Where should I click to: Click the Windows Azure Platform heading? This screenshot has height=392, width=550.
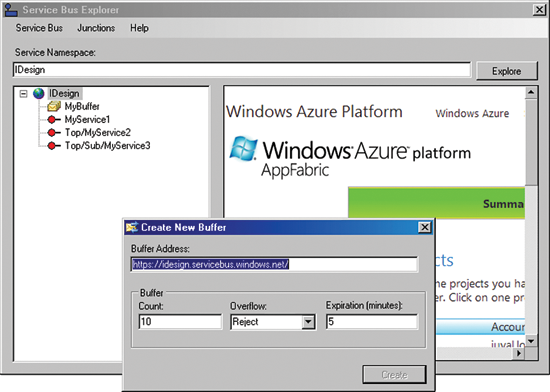click(x=314, y=112)
